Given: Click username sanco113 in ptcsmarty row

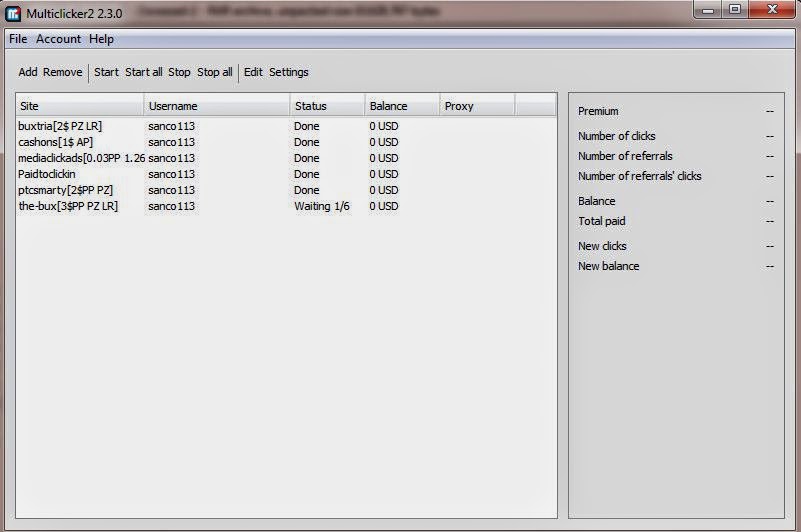Looking at the screenshot, I should tap(172, 190).
